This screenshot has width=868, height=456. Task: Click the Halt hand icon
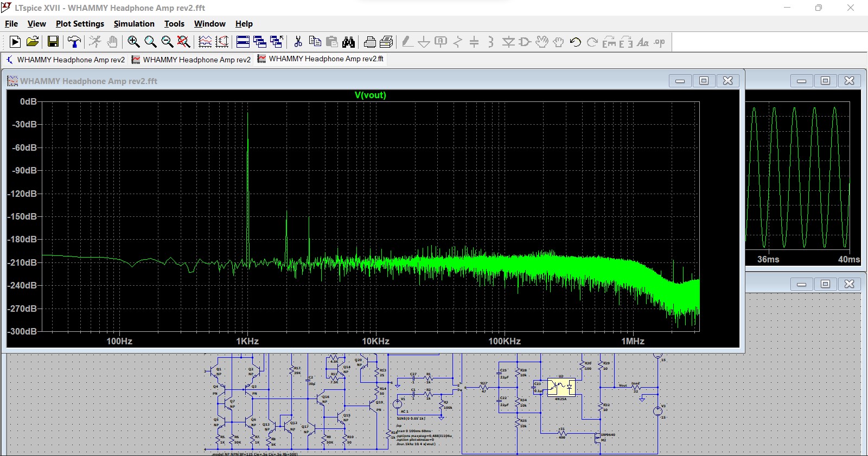[112, 42]
